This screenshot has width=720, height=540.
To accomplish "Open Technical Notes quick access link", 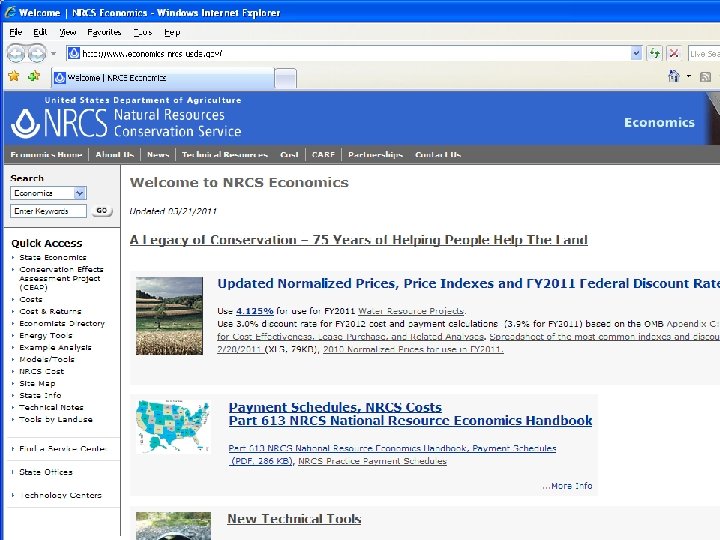I will [x=51, y=407].
